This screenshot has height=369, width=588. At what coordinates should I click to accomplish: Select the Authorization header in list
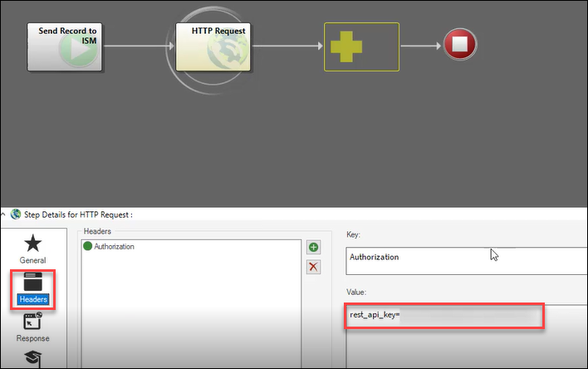pos(114,247)
